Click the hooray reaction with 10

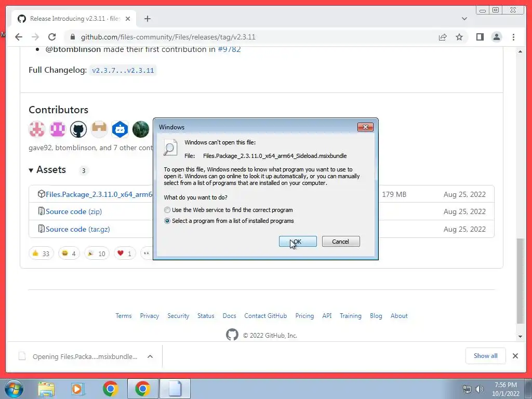[97, 254]
